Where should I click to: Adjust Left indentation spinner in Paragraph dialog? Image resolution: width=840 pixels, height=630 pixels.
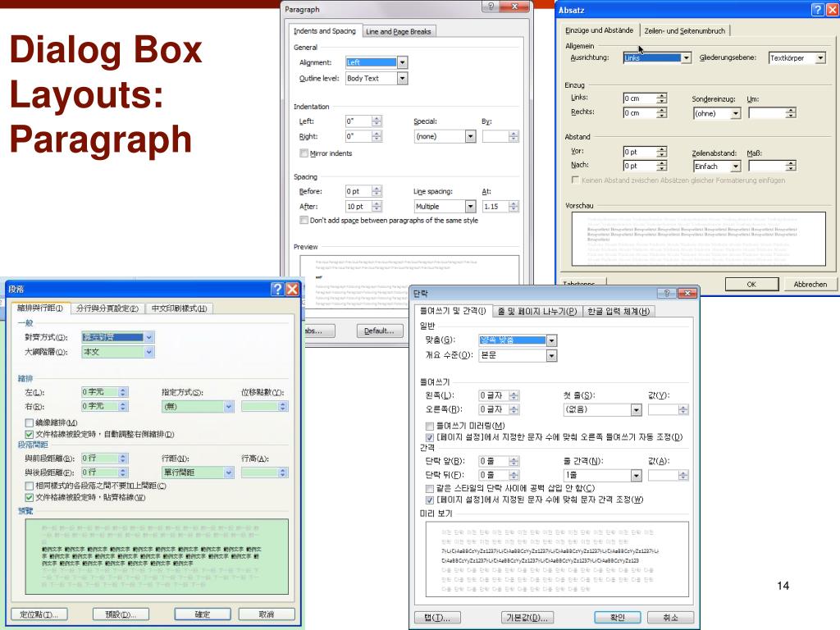377,121
